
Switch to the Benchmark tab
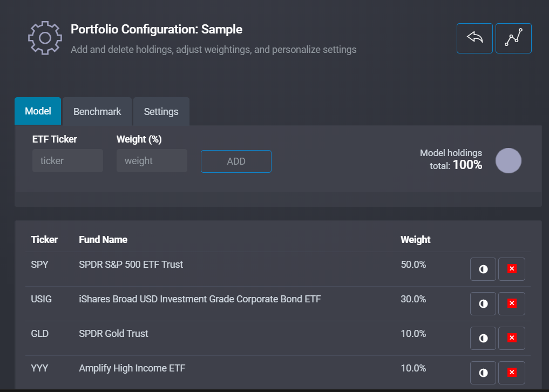[x=97, y=112]
